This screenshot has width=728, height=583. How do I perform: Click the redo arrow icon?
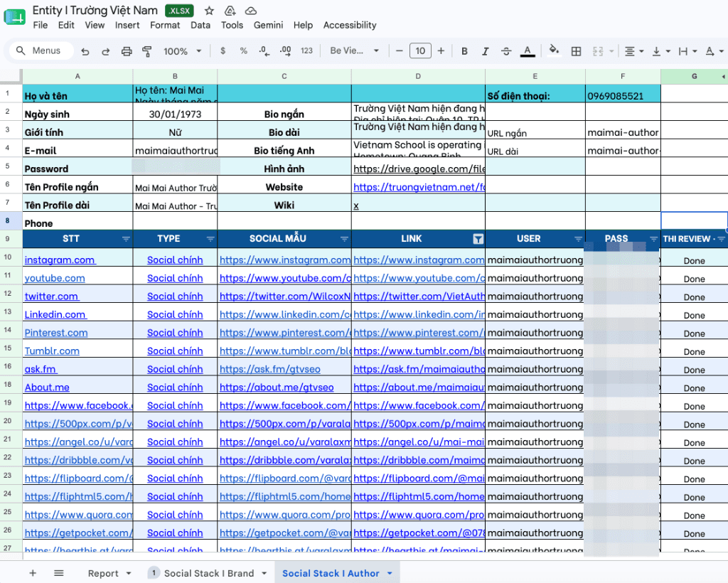pos(105,51)
